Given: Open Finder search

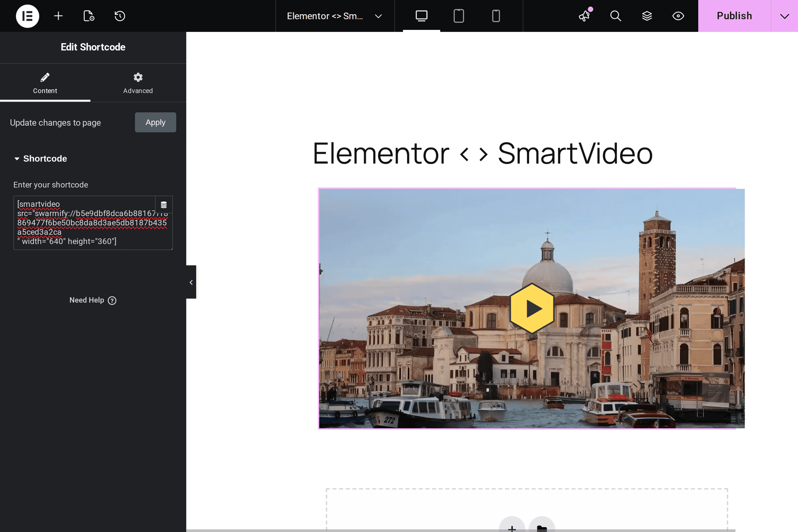Looking at the screenshot, I should tap(615, 16).
